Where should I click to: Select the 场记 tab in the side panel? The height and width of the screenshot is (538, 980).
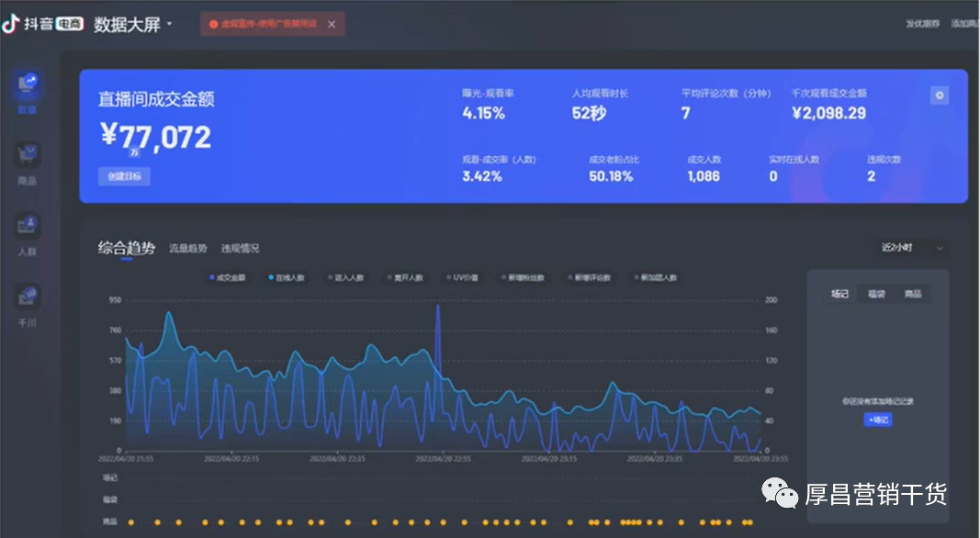click(839, 294)
